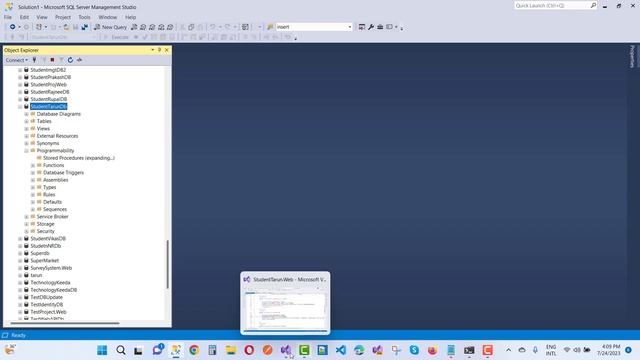640x360 pixels.
Task: Click the Ready text in status bar
Action: [x=18, y=335]
